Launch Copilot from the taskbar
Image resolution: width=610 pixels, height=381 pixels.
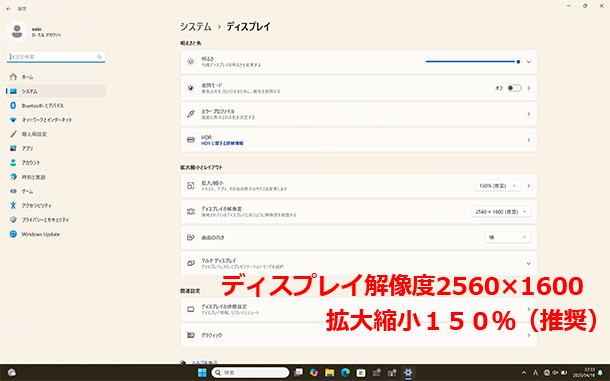click(314, 373)
